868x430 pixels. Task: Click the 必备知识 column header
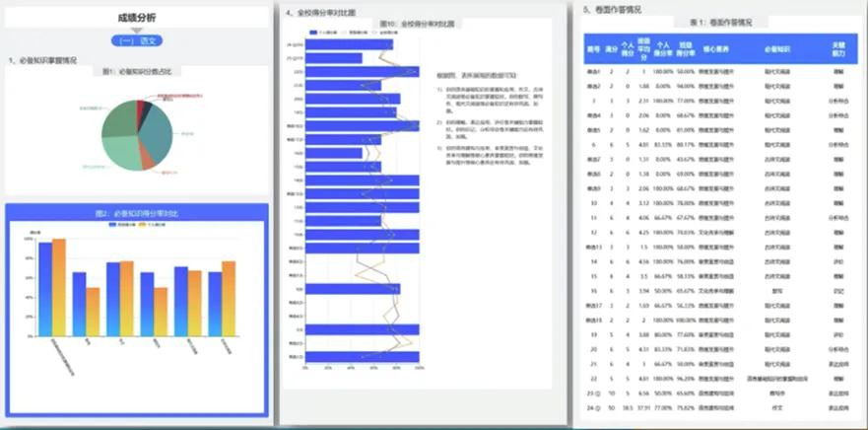click(x=776, y=49)
